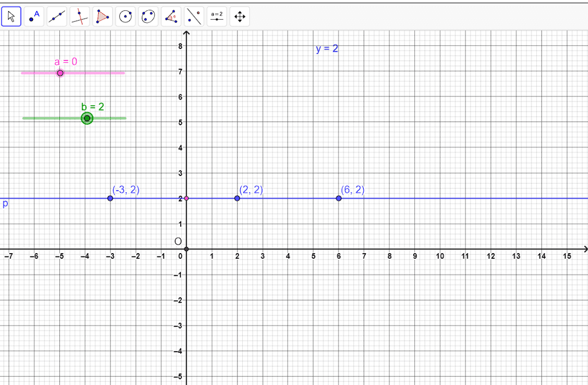Click the line label p
The height and width of the screenshot is (385, 588).
pyautogui.click(x=5, y=204)
